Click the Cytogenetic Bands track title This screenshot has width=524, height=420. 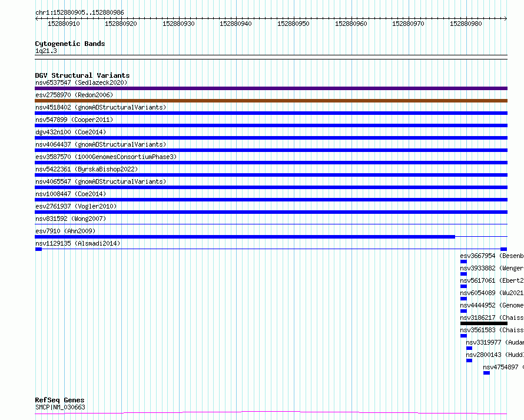(x=70, y=44)
